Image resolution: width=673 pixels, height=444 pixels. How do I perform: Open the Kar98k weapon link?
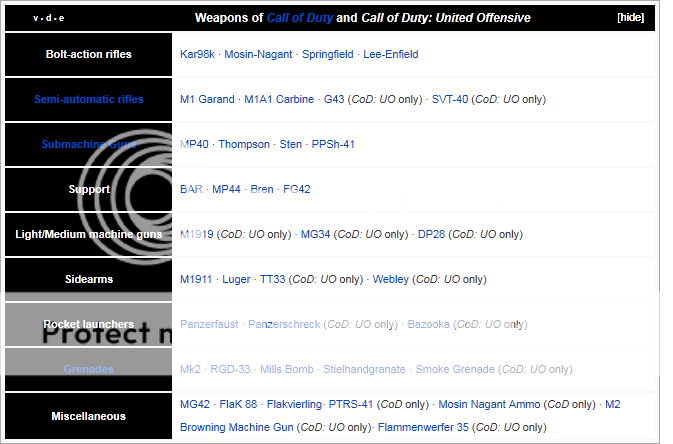(x=197, y=54)
